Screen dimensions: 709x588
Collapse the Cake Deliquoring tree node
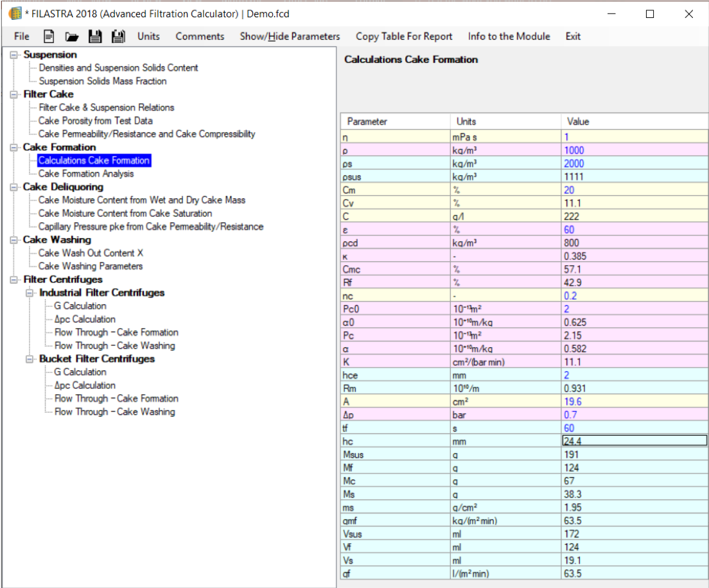(14, 187)
